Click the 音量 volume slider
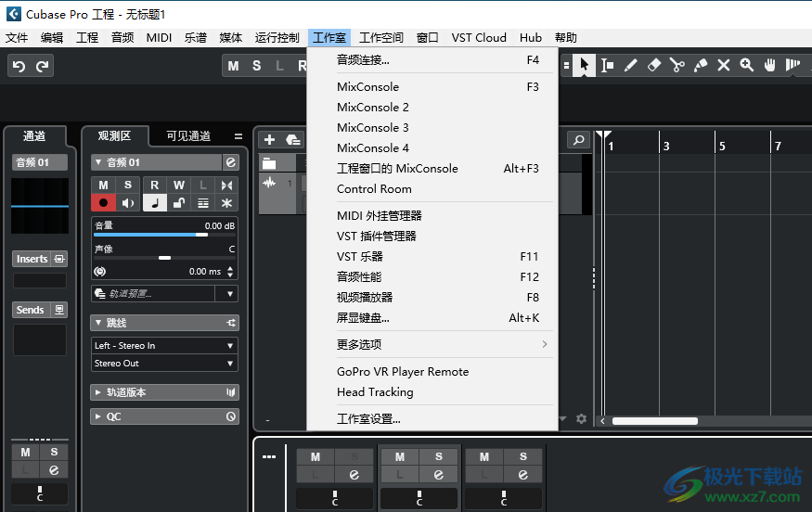 coord(164,235)
